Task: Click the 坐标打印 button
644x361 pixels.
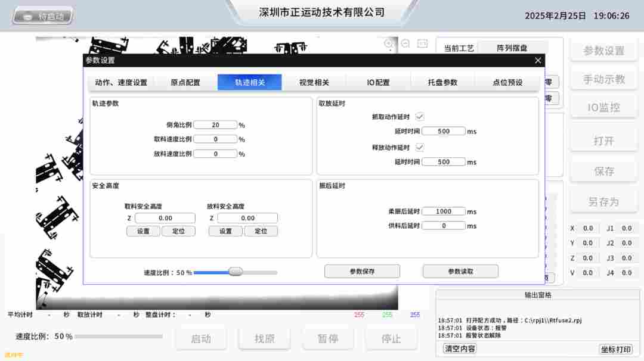Action: coord(615,349)
